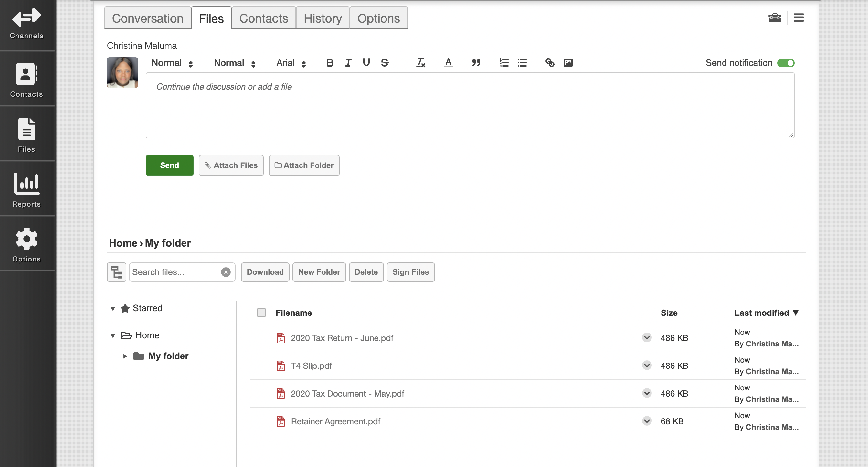This screenshot has height=467, width=868.
Task: Open the Conversation tab
Action: tap(148, 18)
